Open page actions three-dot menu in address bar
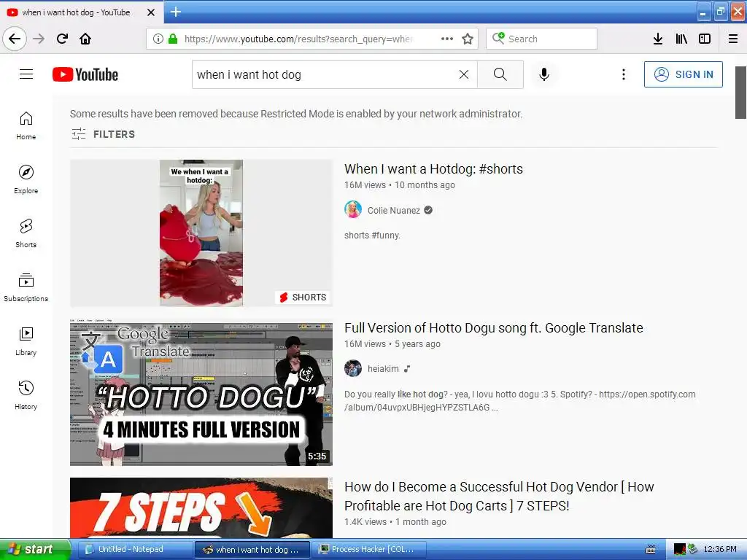 447,39
